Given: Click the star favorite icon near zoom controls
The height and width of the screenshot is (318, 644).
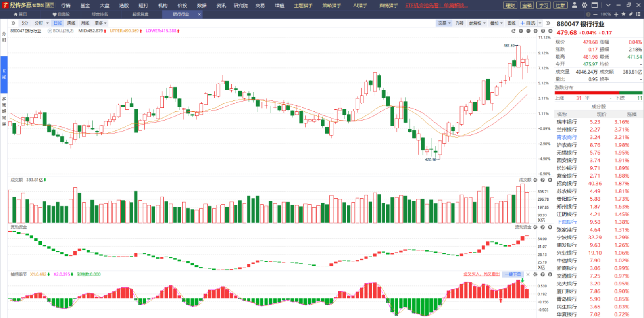Looking at the screenshot, I should (x=623, y=14).
